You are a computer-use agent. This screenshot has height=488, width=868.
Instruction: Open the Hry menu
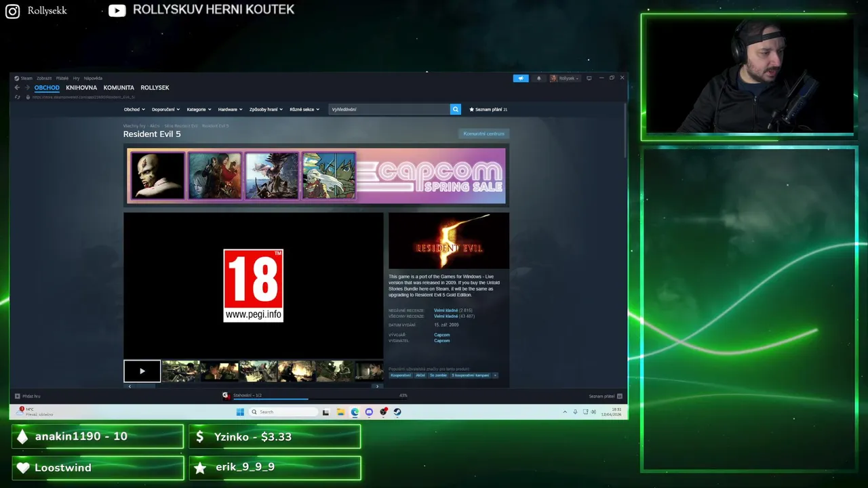[x=76, y=78]
